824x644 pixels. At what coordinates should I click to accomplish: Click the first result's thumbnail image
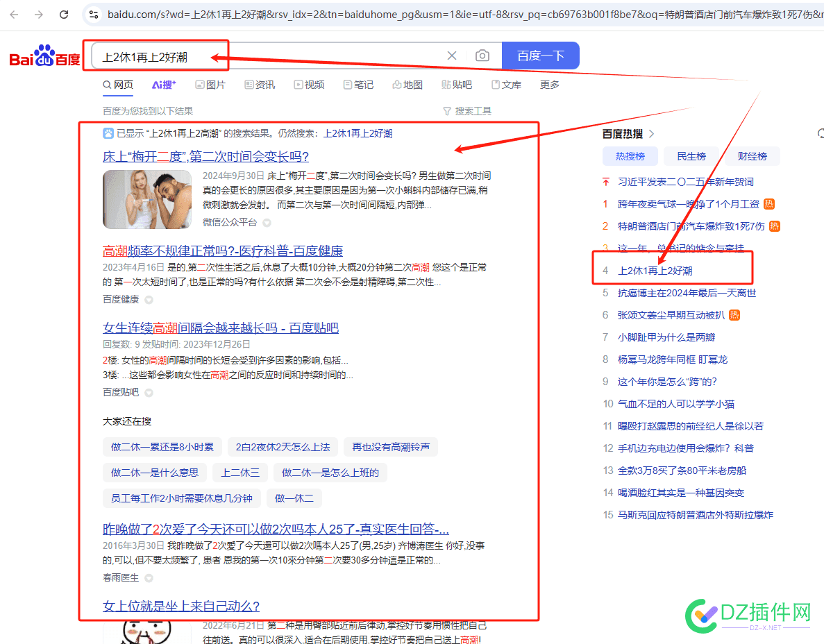(147, 199)
